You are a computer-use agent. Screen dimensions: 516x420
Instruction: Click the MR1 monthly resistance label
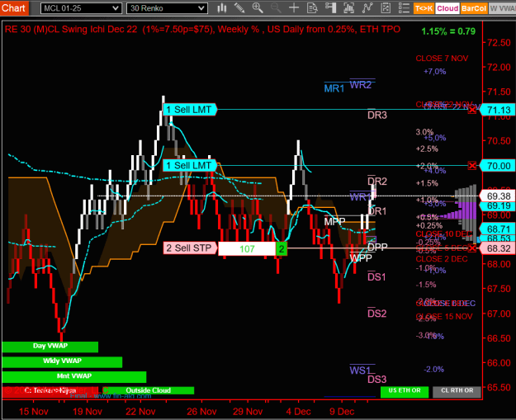coord(334,88)
